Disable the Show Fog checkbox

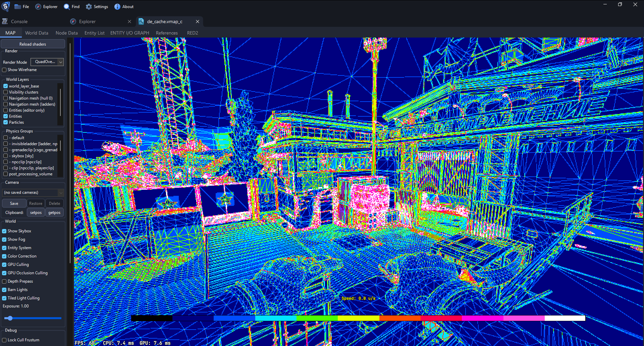[4, 239]
